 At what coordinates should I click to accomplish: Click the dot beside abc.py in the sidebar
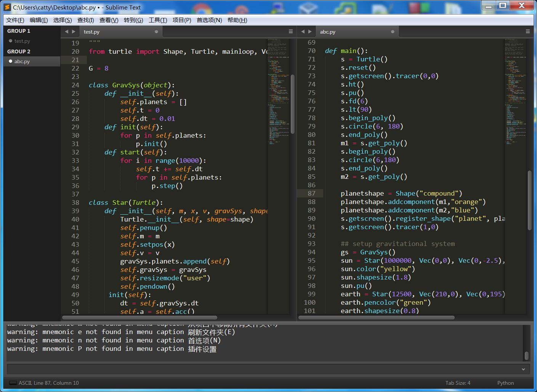(10, 61)
